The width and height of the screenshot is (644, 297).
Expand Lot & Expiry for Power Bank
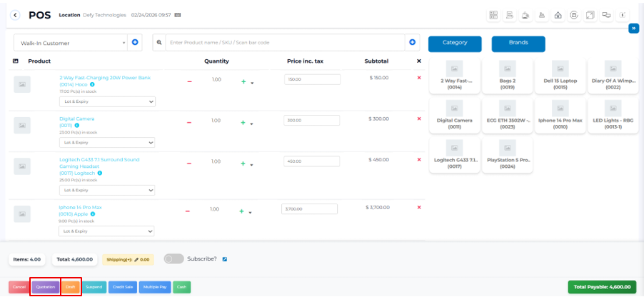pos(107,102)
